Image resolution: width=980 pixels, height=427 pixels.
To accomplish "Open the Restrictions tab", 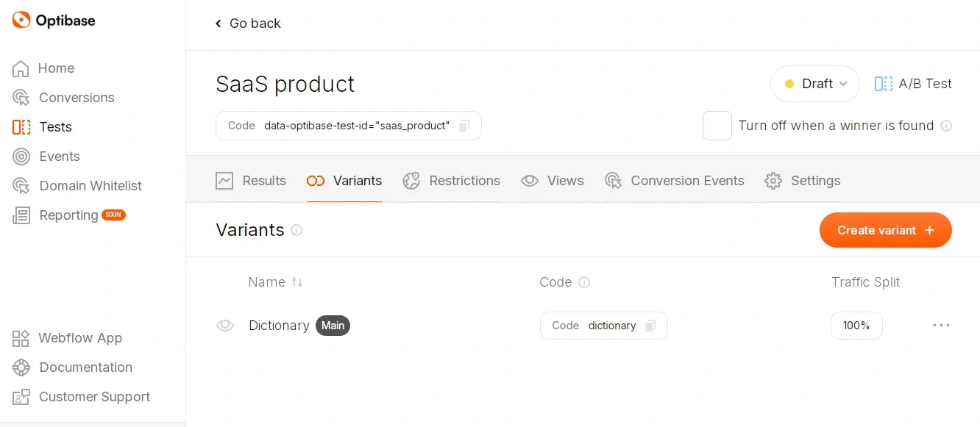I will pos(451,181).
